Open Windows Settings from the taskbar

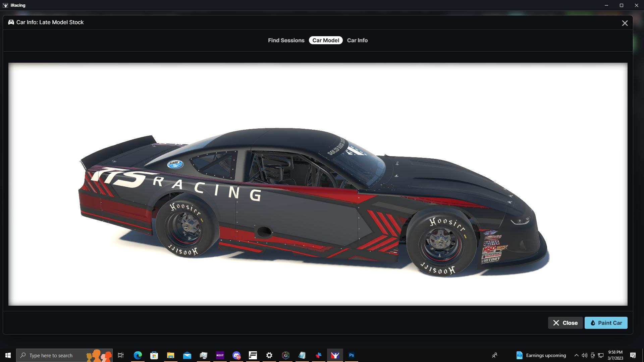[269, 355]
